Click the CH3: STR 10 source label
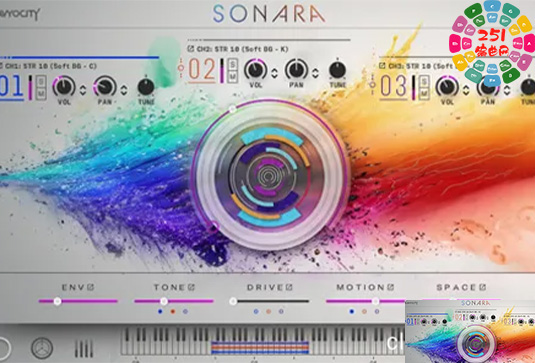Viewport: 535px width, 363px height. tap(421, 66)
